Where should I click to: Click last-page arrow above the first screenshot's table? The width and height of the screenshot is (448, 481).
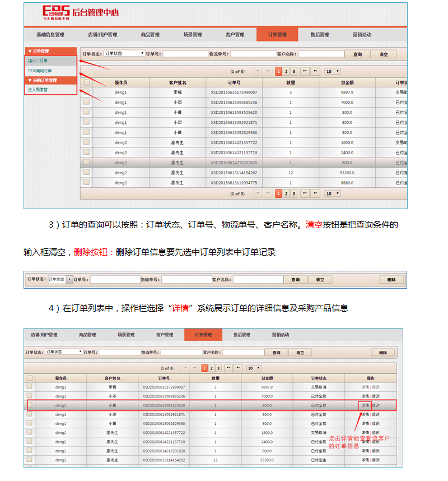(x=315, y=71)
